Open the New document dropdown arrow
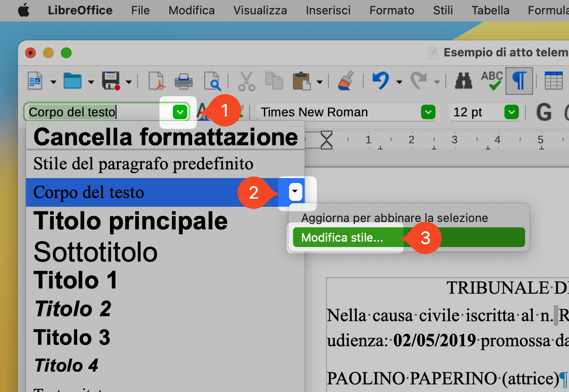Viewport: 569px width, 392px height. (53, 82)
